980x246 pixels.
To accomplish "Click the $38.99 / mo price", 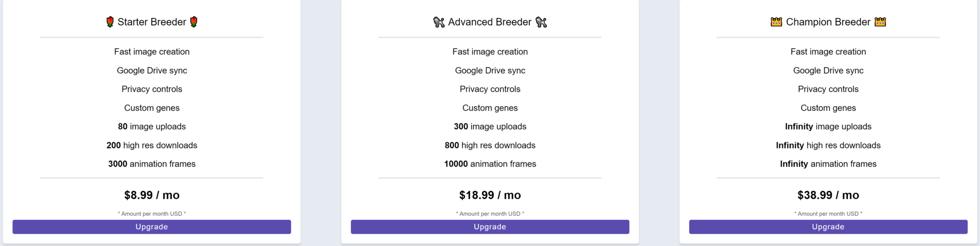I will click(828, 195).
